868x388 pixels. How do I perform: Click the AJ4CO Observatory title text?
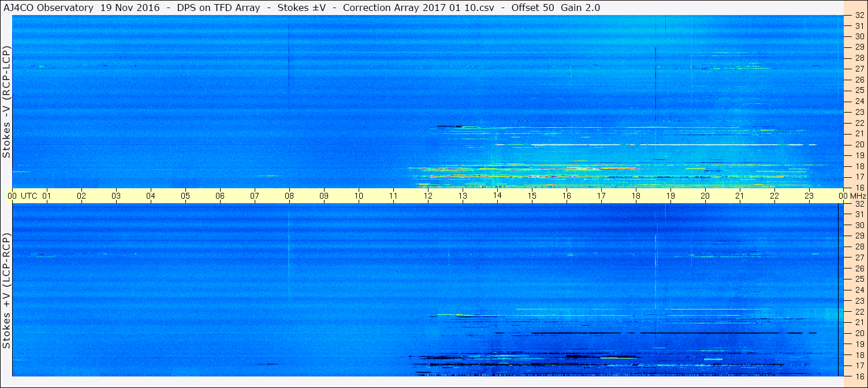(47, 8)
